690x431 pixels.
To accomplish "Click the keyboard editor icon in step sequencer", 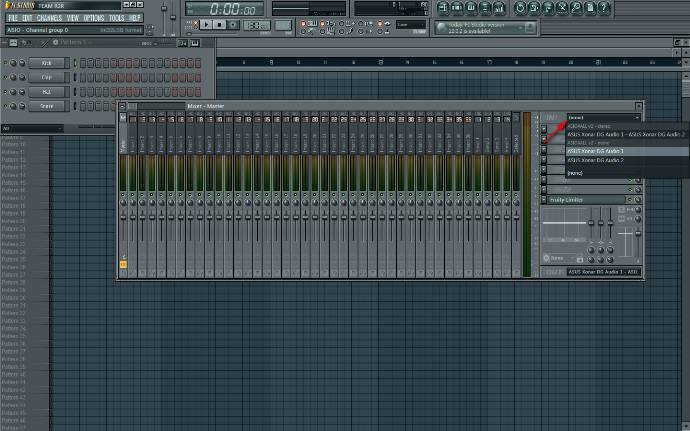I will [x=195, y=43].
